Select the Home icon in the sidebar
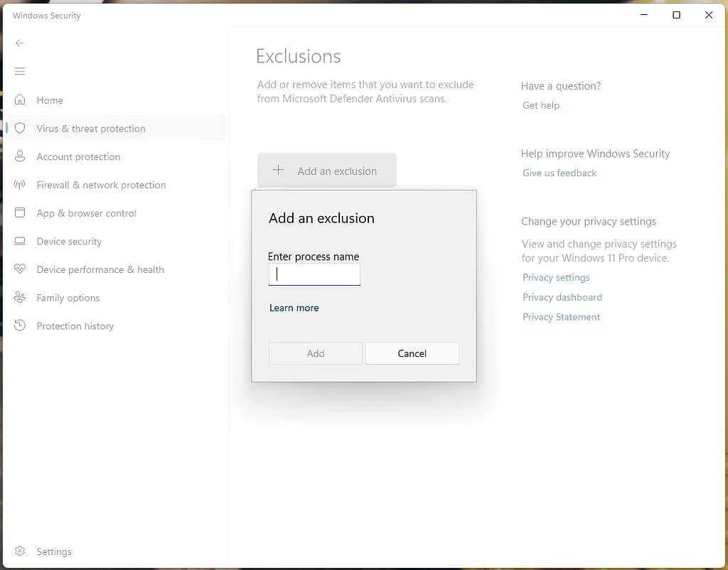 click(20, 100)
